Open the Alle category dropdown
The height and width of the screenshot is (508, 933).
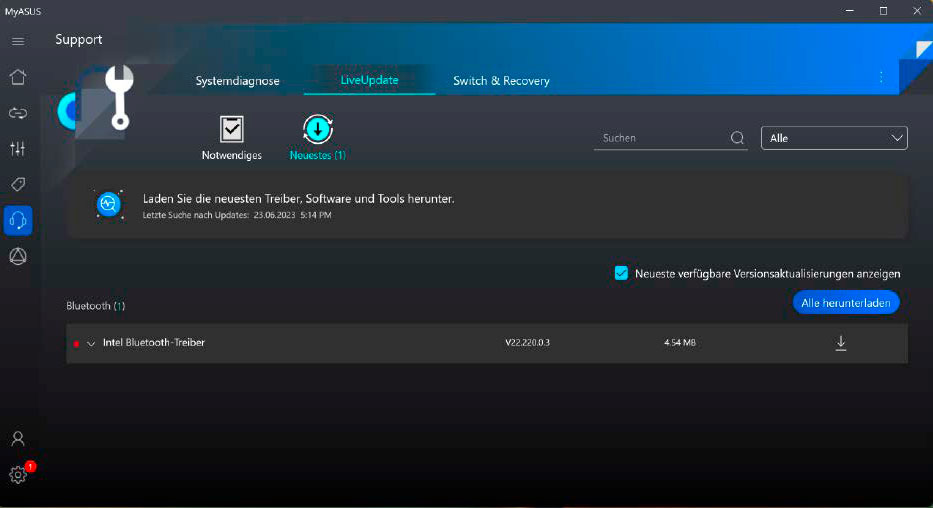click(x=834, y=138)
